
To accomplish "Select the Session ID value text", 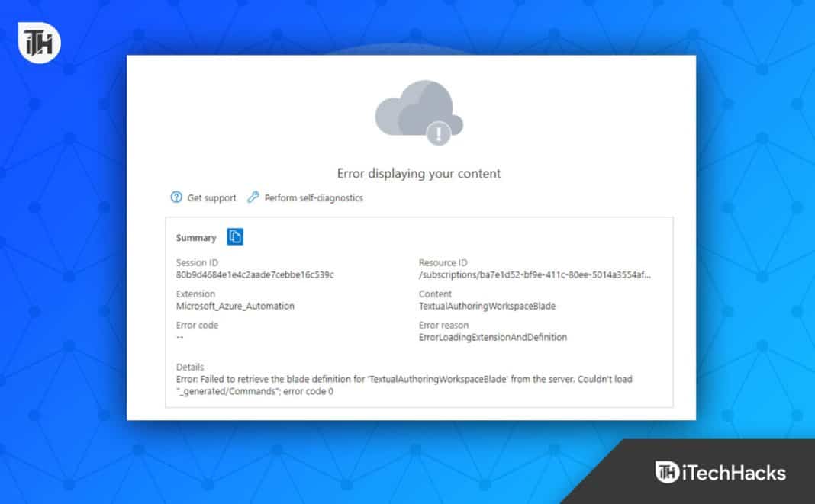I will 255,274.
